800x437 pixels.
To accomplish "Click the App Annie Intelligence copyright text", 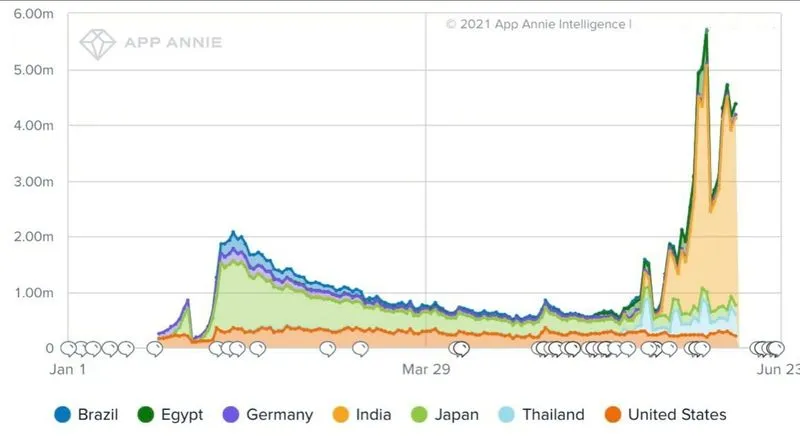I will click(x=538, y=22).
